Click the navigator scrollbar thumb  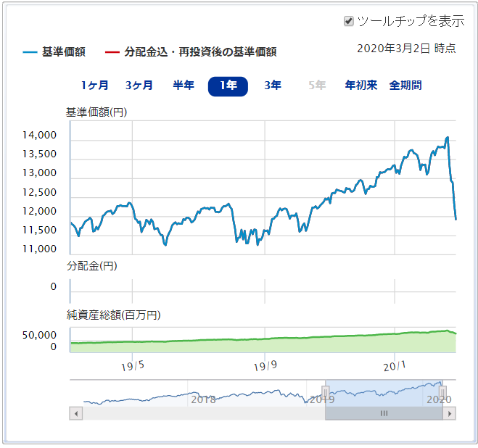coord(384,413)
